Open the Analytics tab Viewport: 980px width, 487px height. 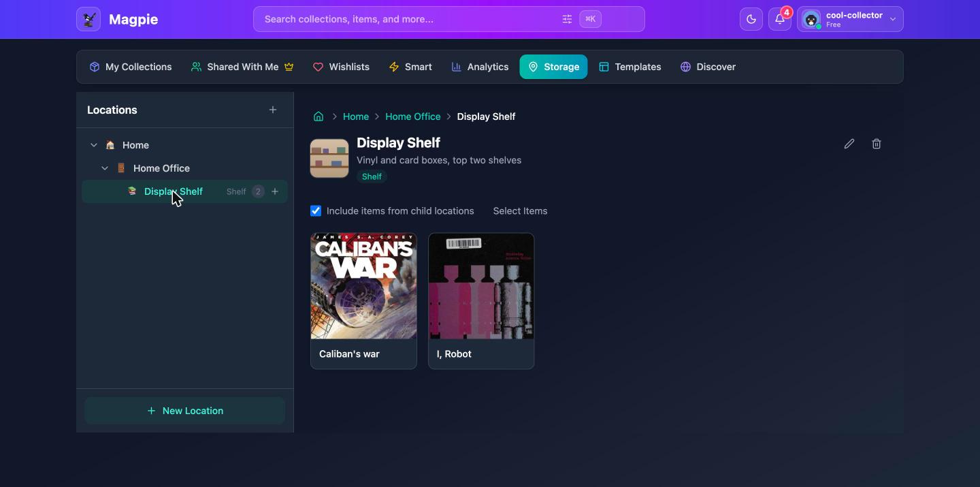coord(480,67)
